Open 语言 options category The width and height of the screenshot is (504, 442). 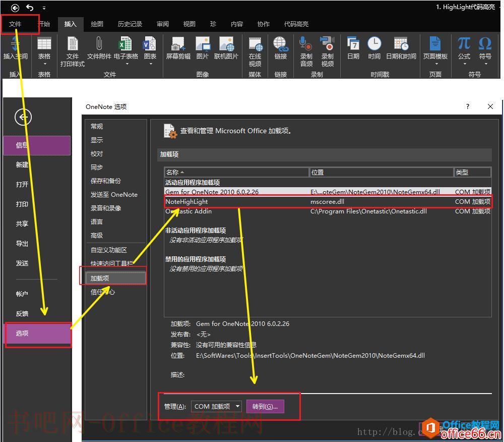click(97, 222)
